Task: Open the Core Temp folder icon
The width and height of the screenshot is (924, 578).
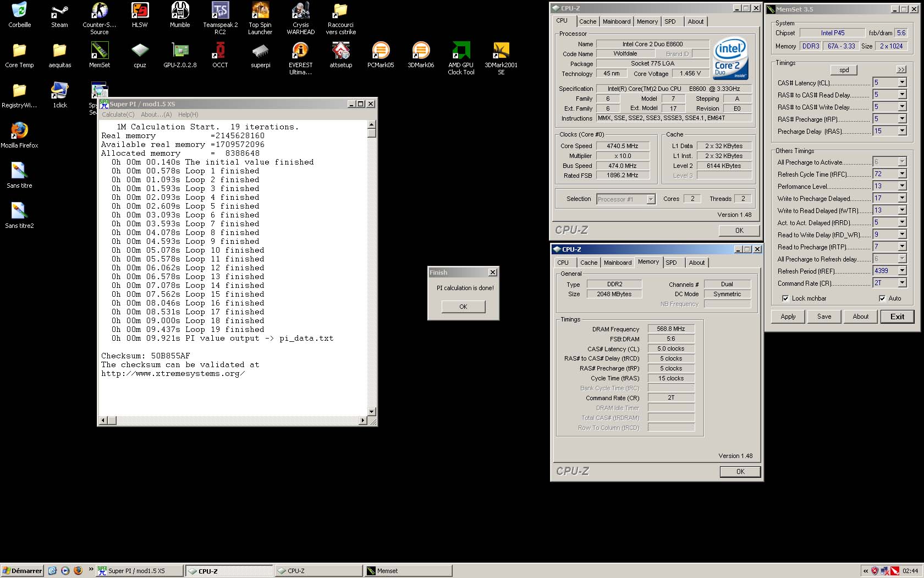Action: coord(19,55)
